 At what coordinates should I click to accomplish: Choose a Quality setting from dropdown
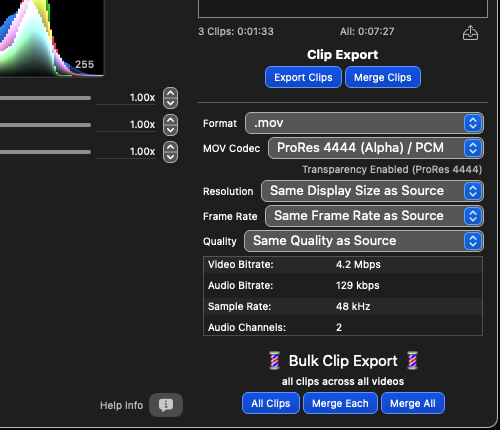coord(364,241)
